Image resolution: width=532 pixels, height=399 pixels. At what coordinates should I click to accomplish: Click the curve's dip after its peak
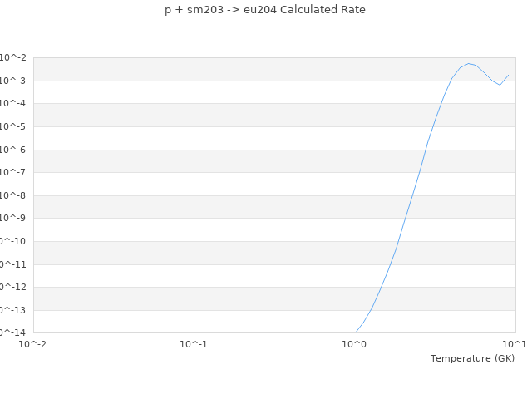500,85
